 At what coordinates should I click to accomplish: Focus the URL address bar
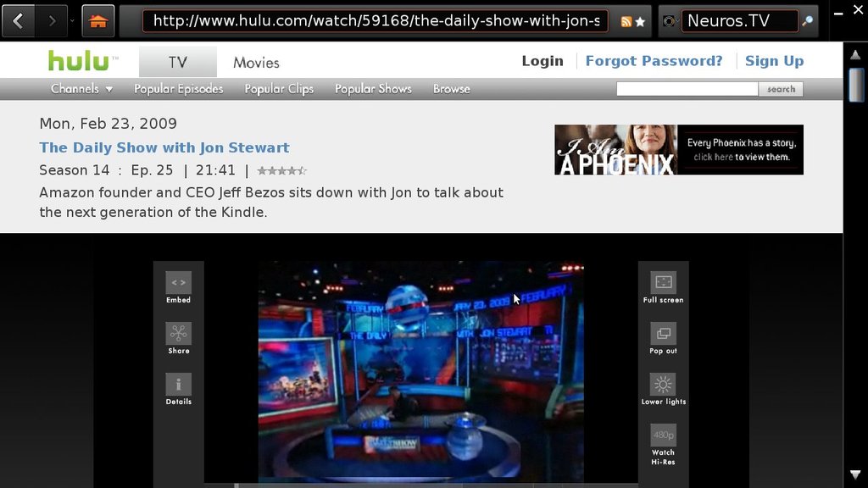pyautogui.click(x=376, y=21)
